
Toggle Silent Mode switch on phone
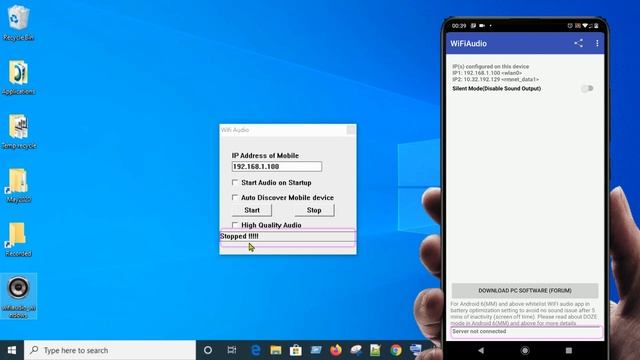(587, 89)
